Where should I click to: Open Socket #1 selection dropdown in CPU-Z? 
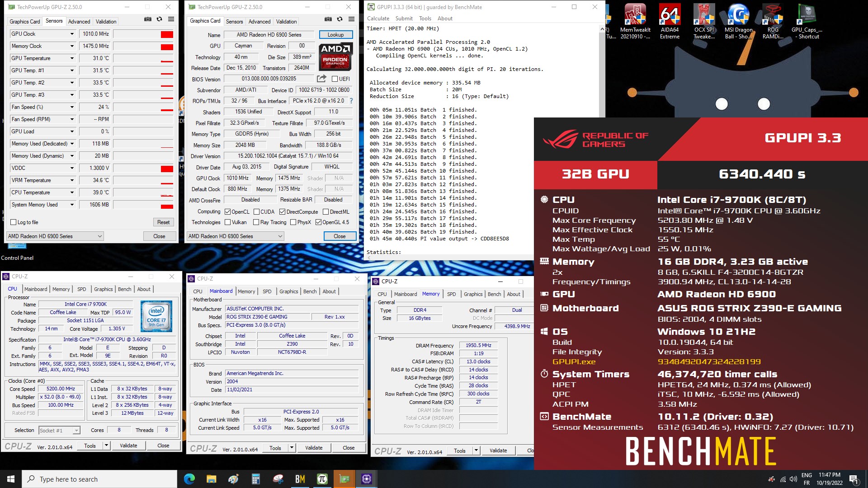60,431
